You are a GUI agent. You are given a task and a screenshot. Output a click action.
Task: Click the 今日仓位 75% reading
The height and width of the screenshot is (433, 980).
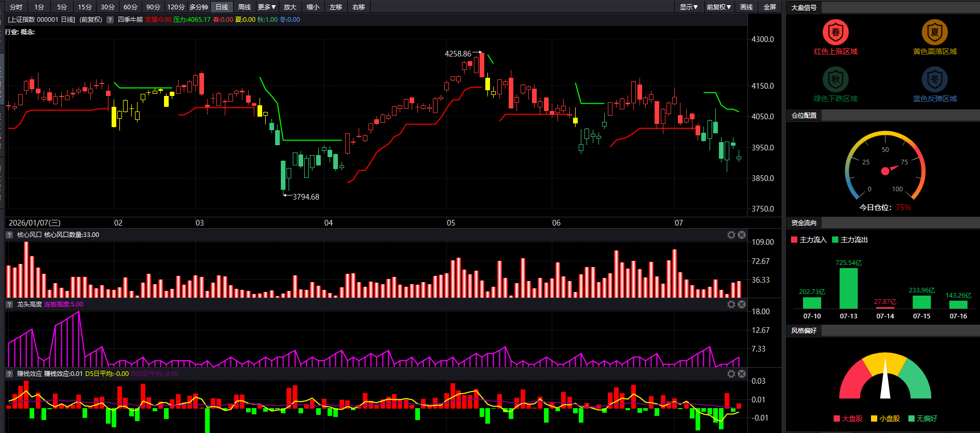coord(884,207)
